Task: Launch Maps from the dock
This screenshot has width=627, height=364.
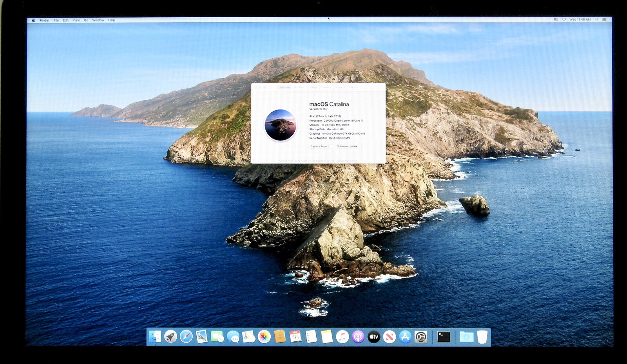Action: point(248,336)
